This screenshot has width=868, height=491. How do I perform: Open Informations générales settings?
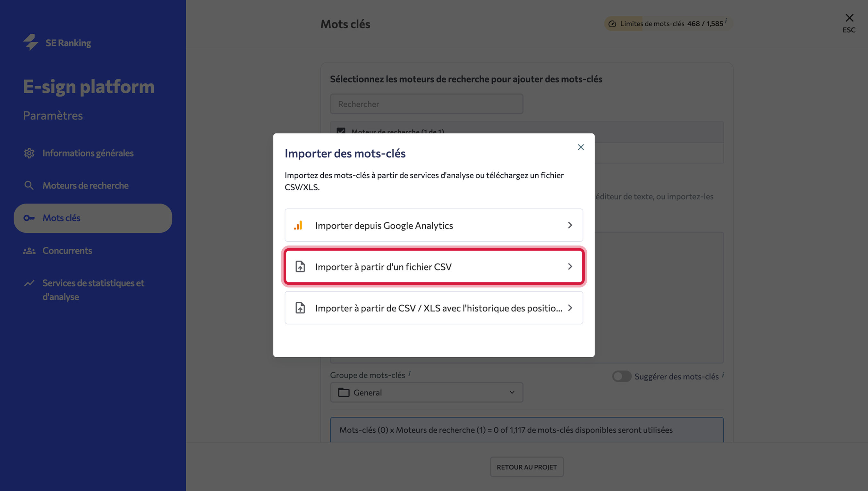point(88,153)
